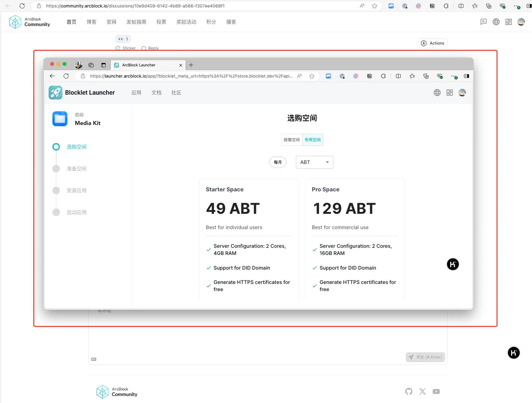Open 应用 in Blocklet Launcher menu
This screenshot has height=403, width=532.
point(136,93)
